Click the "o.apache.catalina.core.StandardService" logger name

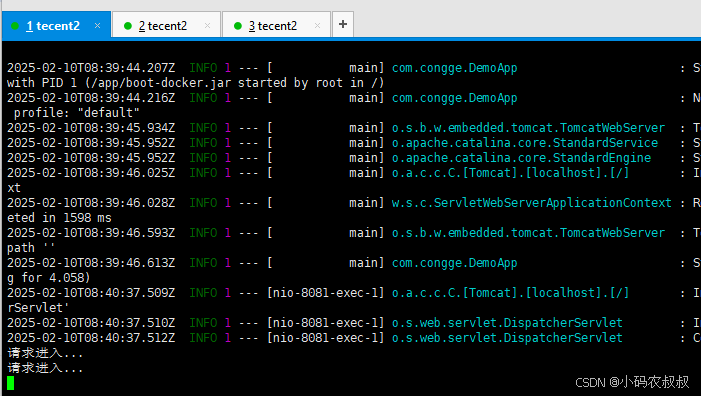tap(525, 143)
